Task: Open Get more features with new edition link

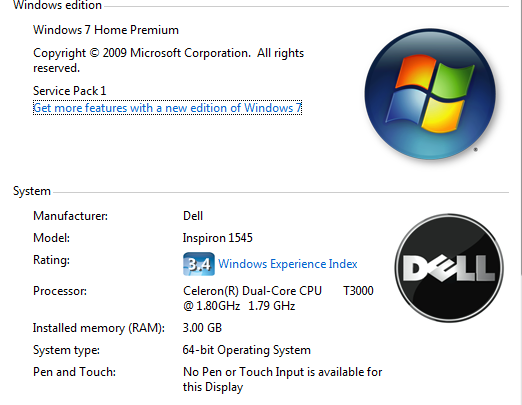Action: click(x=167, y=108)
